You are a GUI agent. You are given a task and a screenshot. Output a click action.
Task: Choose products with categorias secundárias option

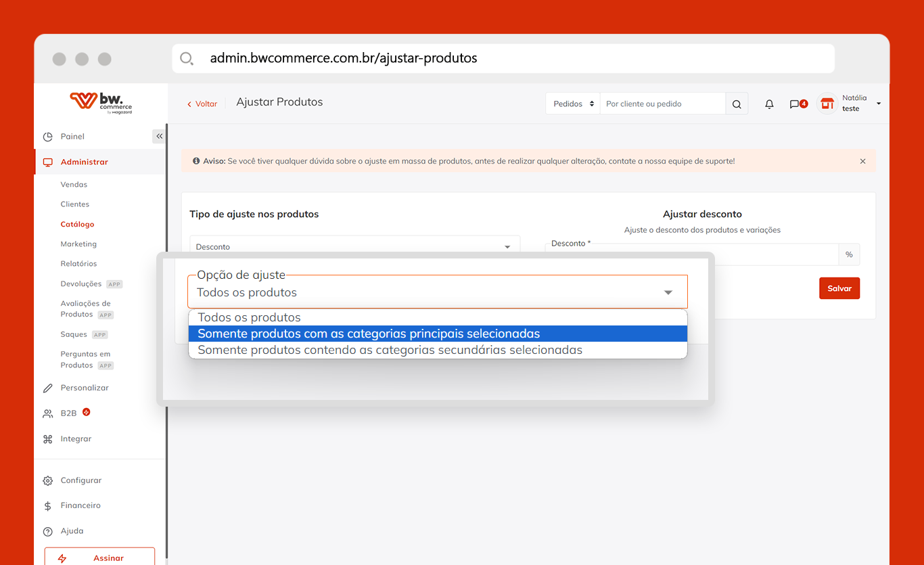tap(390, 350)
